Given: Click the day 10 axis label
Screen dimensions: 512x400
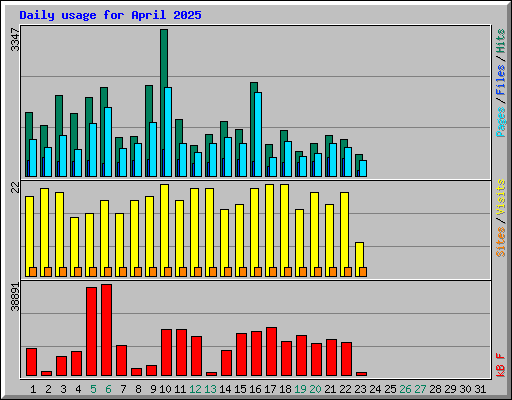Looking at the screenshot, I should (165, 389).
